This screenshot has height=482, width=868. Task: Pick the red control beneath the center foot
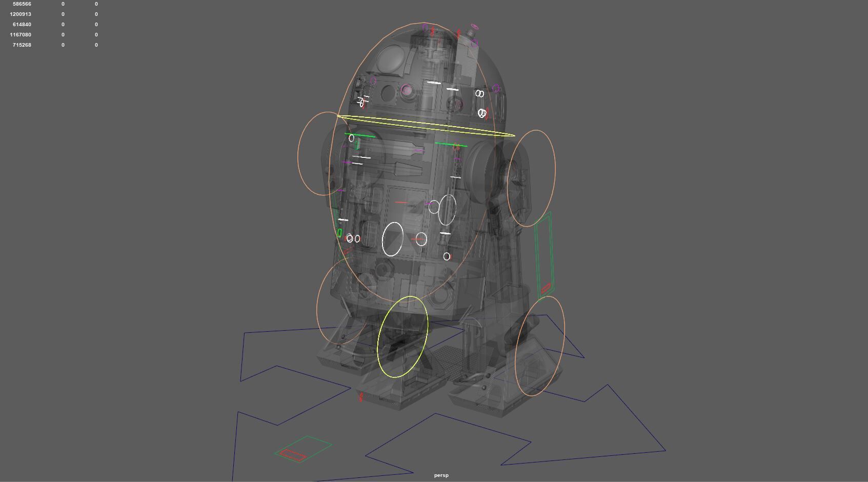pyautogui.click(x=361, y=396)
